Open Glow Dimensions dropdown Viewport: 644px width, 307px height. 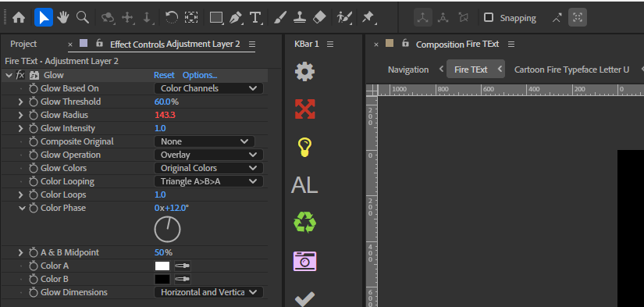tap(208, 292)
